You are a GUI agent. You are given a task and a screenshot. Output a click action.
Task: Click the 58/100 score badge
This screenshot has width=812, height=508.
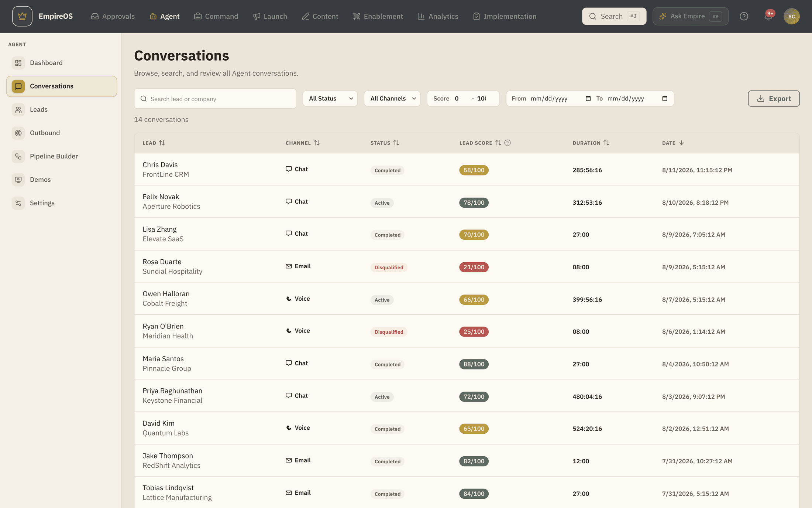coord(474,170)
